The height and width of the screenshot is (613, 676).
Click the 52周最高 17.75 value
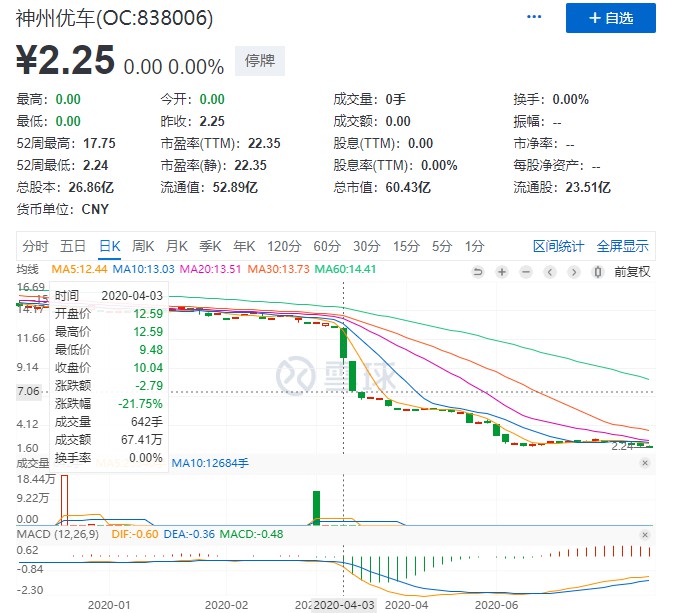(x=99, y=143)
